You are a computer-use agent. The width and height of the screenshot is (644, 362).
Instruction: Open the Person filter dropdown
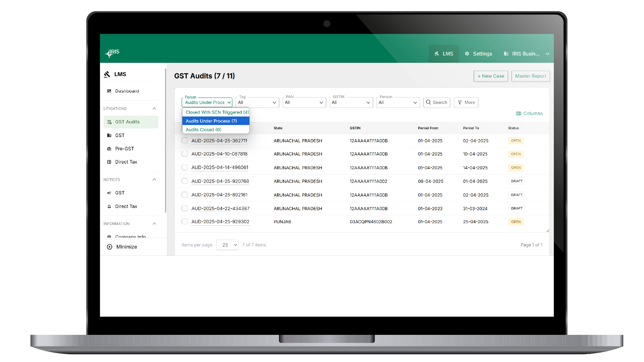click(398, 102)
